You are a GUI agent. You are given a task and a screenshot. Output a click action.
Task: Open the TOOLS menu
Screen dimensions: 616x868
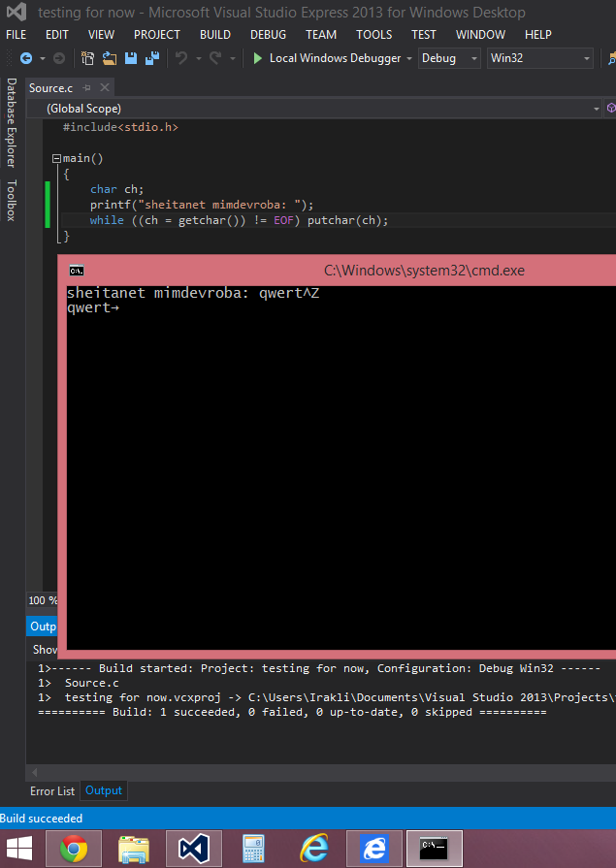(373, 34)
